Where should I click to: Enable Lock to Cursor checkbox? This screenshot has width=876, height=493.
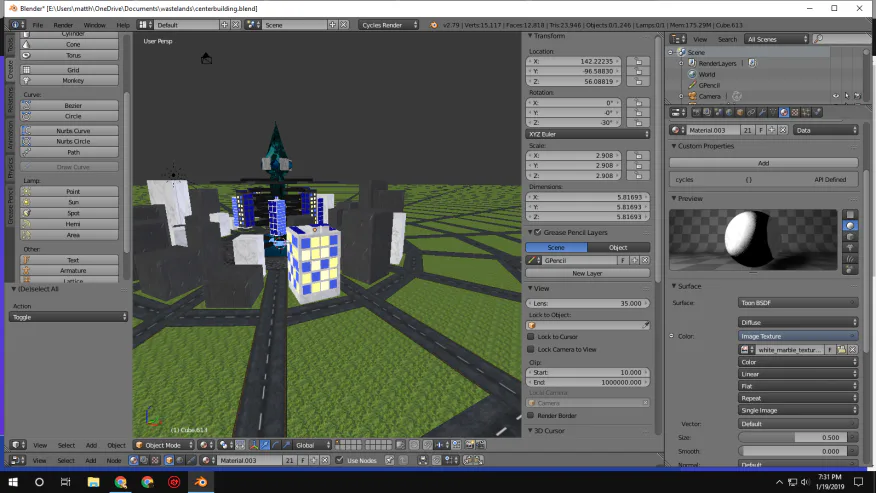[x=531, y=336]
